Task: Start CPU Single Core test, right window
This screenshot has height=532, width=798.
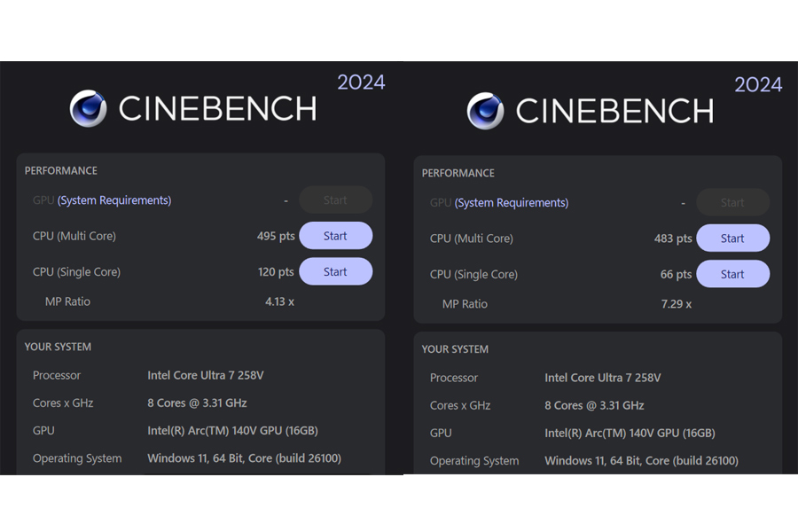Action: tap(733, 274)
